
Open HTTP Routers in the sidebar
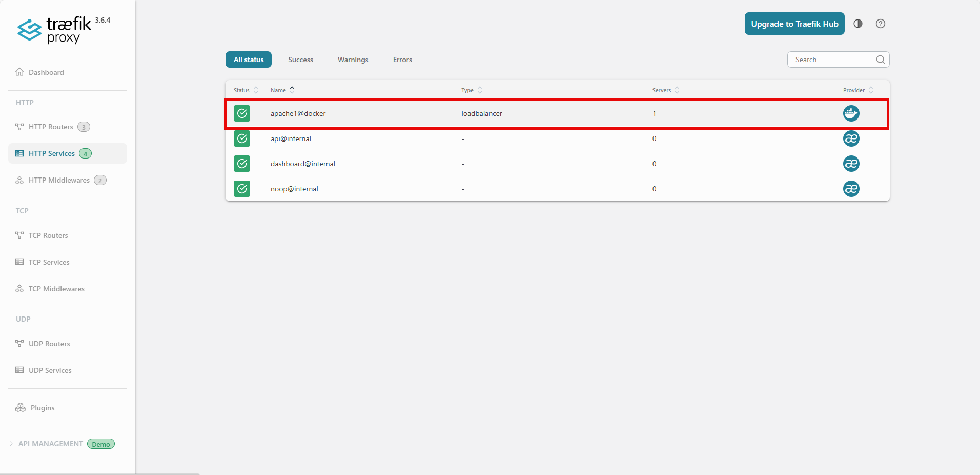tap(51, 127)
